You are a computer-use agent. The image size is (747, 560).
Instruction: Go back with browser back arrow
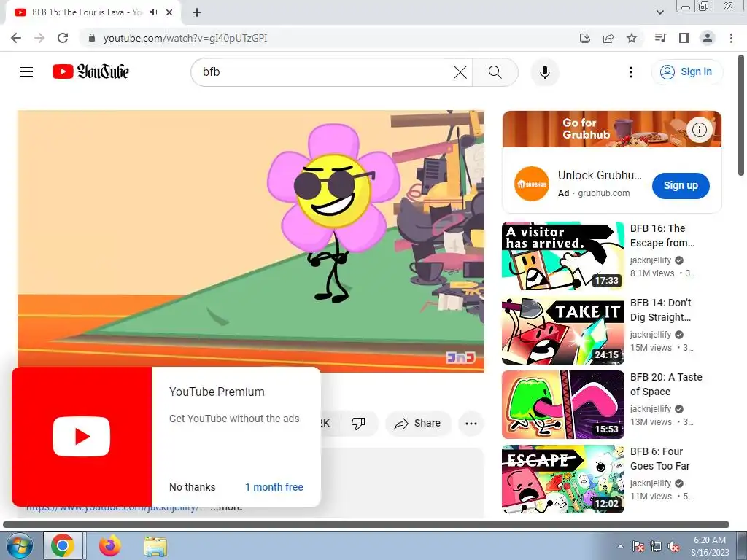coord(16,38)
